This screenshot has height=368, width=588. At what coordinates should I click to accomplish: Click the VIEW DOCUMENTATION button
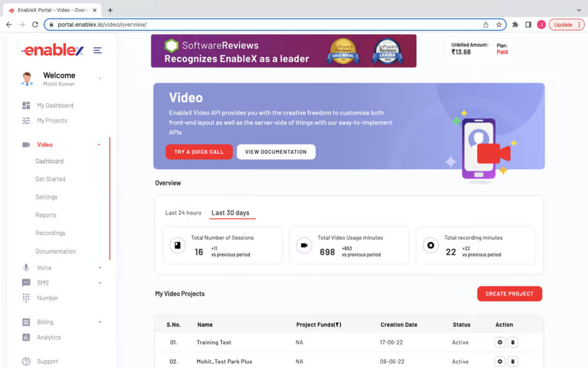276,152
